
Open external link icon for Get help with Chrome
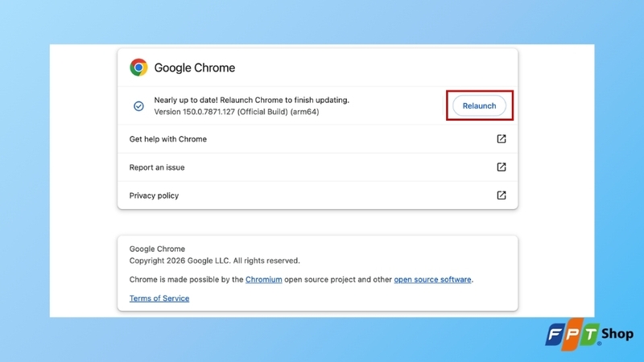pyautogui.click(x=501, y=138)
